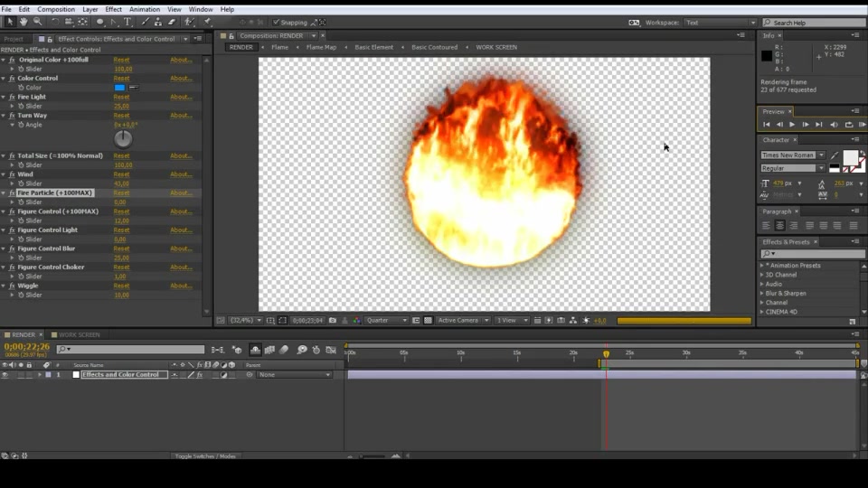Select the Roto Brush tool
Screen dimensions: 868x488
[190, 22]
